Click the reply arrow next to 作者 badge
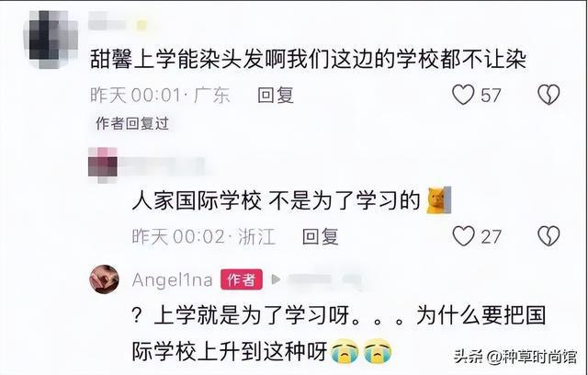The image size is (588, 375). point(276,279)
